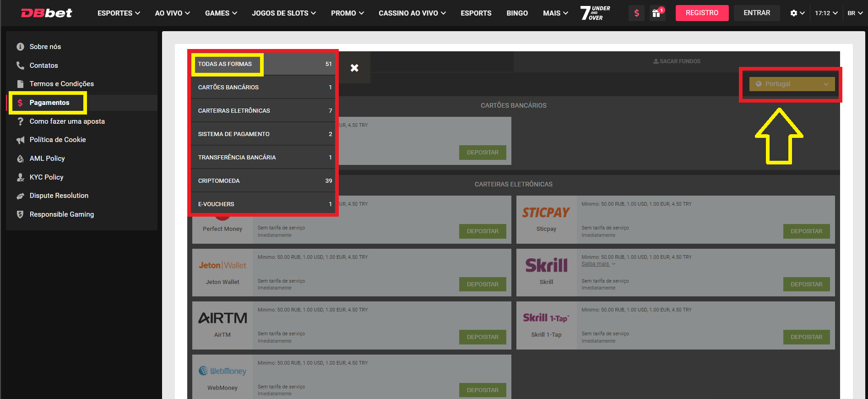Image resolution: width=868 pixels, height=399 pixels.
Task: Open the BINGO menu item
Action: [x=517, y=13]
